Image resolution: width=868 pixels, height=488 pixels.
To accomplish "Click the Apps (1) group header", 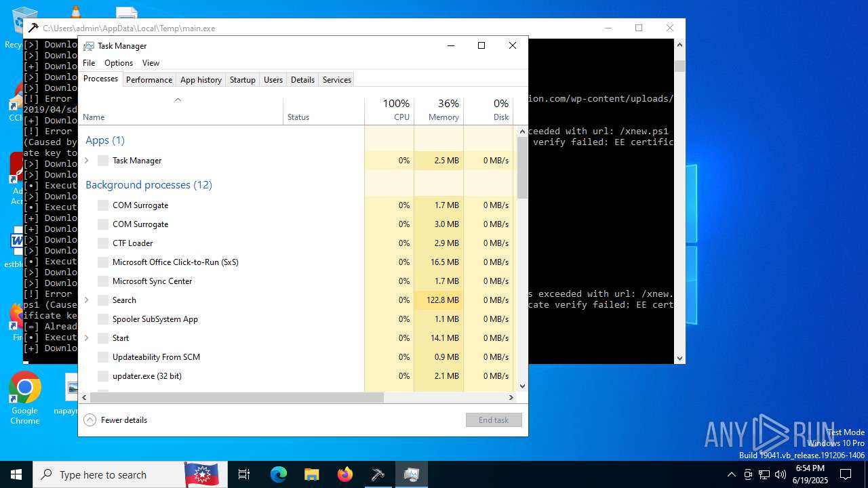I will point(105,140).
